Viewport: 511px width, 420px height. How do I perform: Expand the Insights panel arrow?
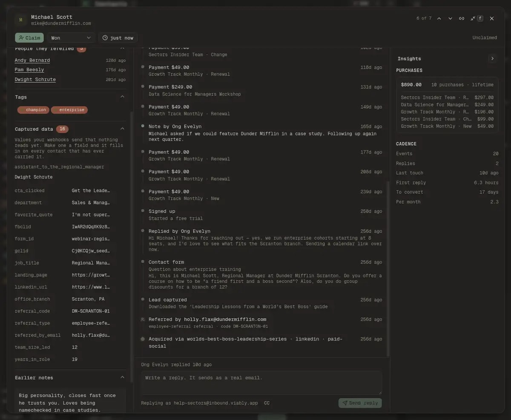(x=492, y=59)
